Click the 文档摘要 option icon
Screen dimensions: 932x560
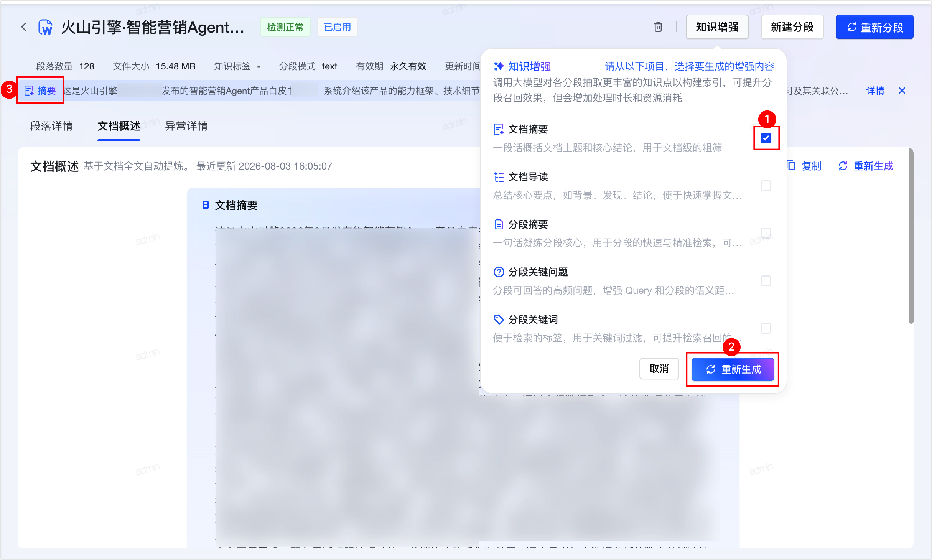coord(498,129)
